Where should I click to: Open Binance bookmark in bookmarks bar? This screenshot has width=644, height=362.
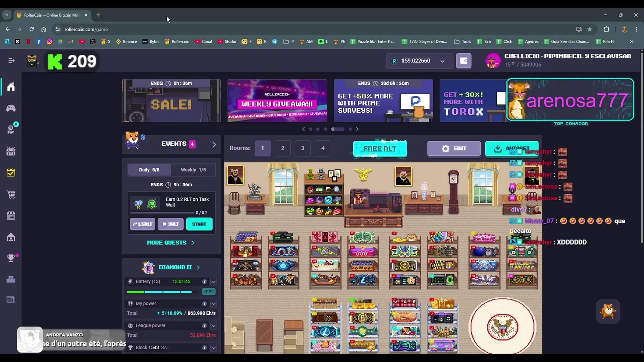tap(126, 41)
